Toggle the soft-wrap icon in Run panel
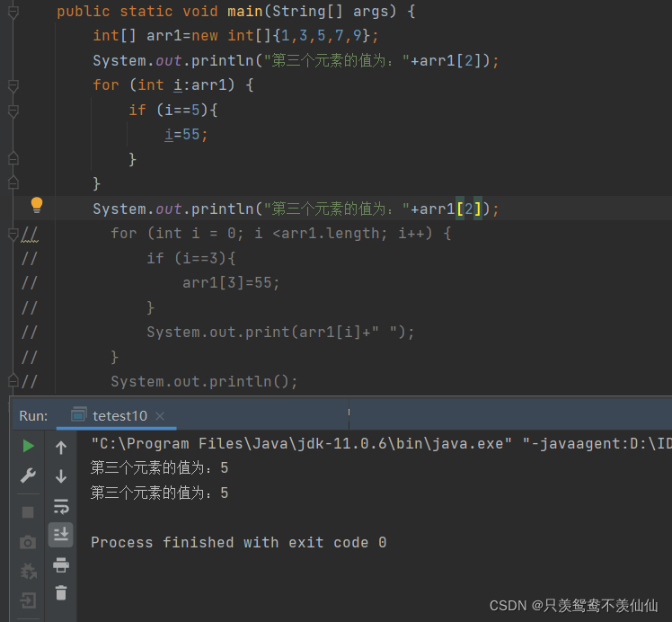The image size is (672, 622). point(61,506)
